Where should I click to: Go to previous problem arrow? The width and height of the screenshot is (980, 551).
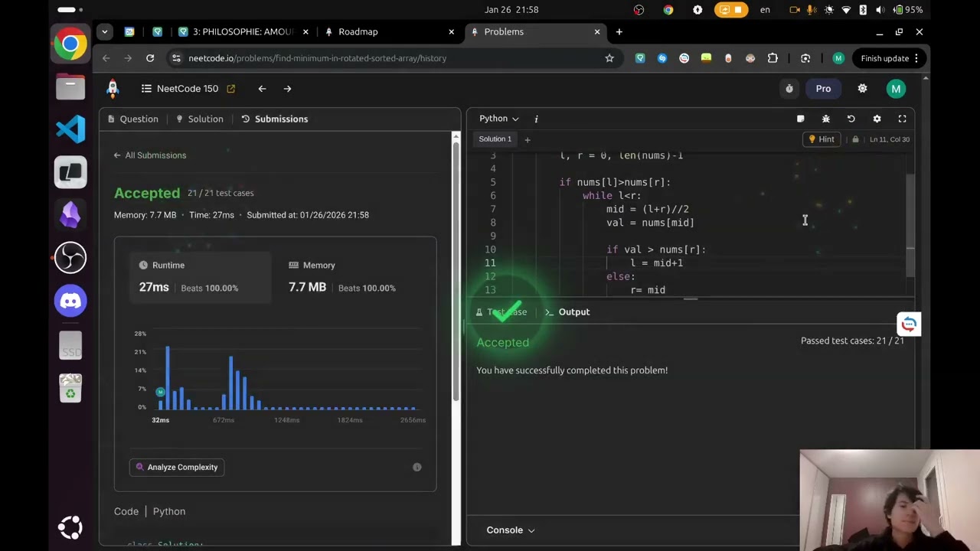click(x=262, y=89)
